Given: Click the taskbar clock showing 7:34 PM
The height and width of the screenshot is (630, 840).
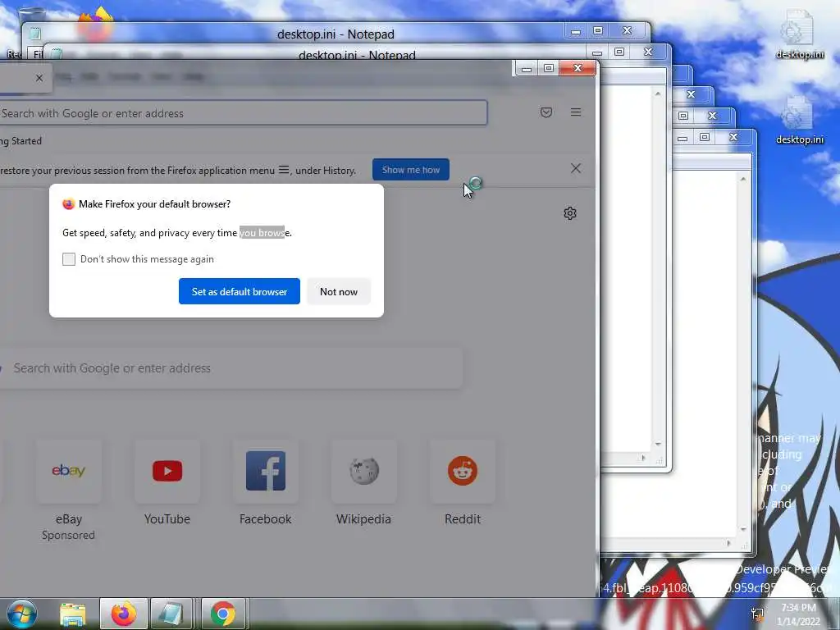Looking at the screenshot, I should coord(798,614).
